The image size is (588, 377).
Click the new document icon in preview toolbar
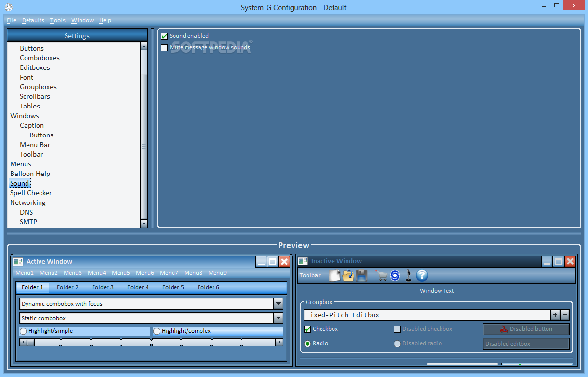[334, 275]
